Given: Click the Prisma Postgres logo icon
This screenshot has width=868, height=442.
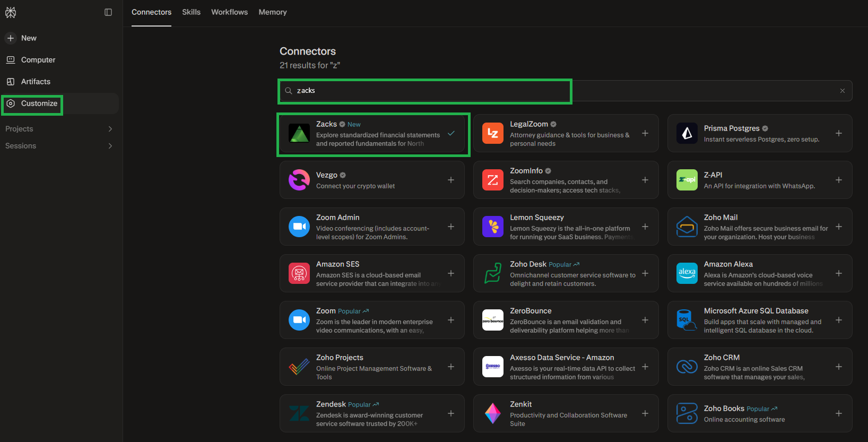Looking at the screenshot, I should click(687, 133).
